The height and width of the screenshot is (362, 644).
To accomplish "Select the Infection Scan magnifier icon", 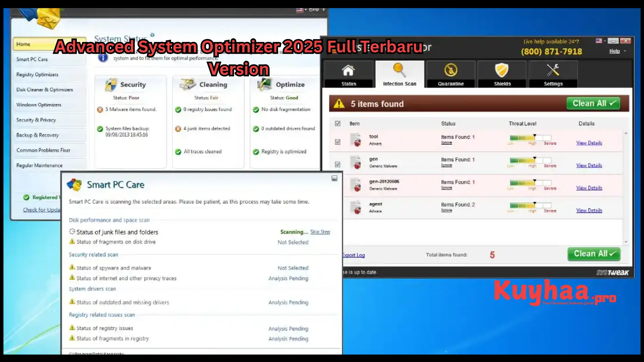I will tap(399, 70).
